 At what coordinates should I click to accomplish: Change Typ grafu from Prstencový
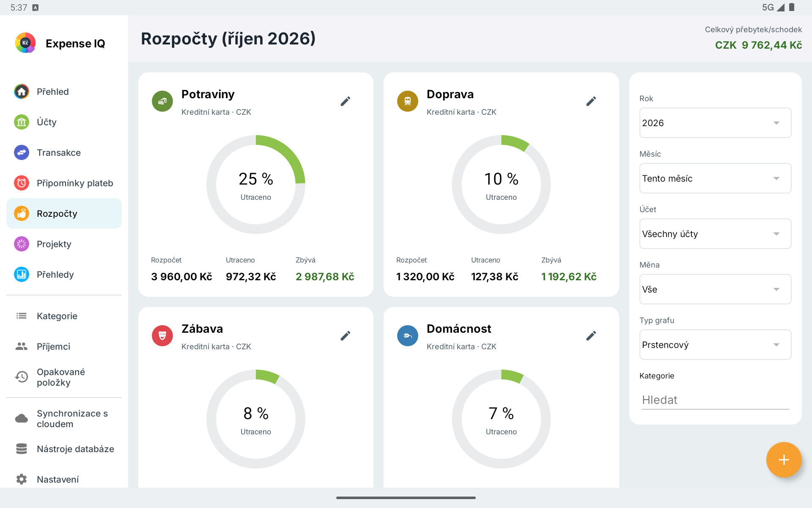pyautogui.click(x=715, y=345)
